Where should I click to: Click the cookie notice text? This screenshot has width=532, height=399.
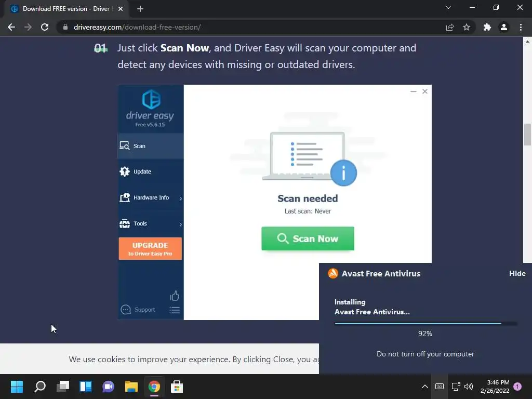[194, 360]
